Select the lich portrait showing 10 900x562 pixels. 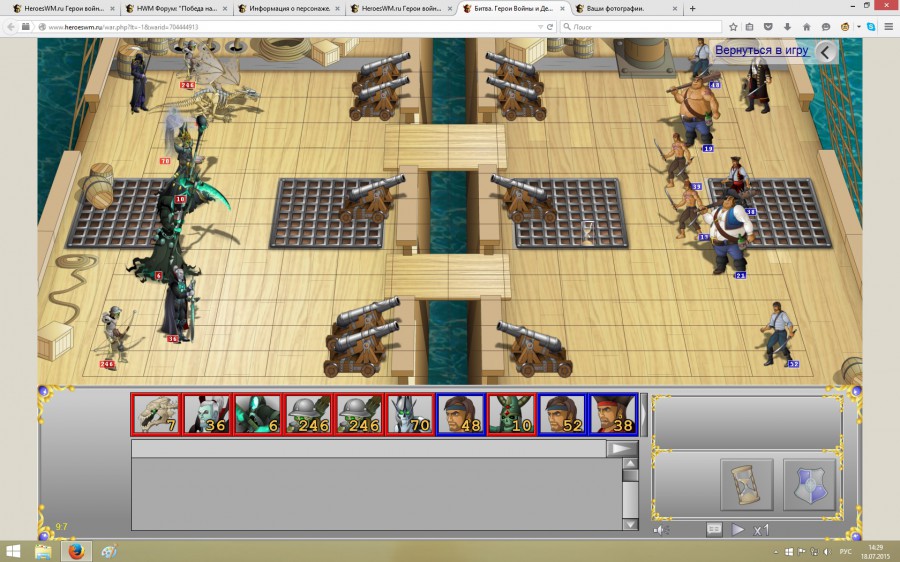click(x=511, y=414)
